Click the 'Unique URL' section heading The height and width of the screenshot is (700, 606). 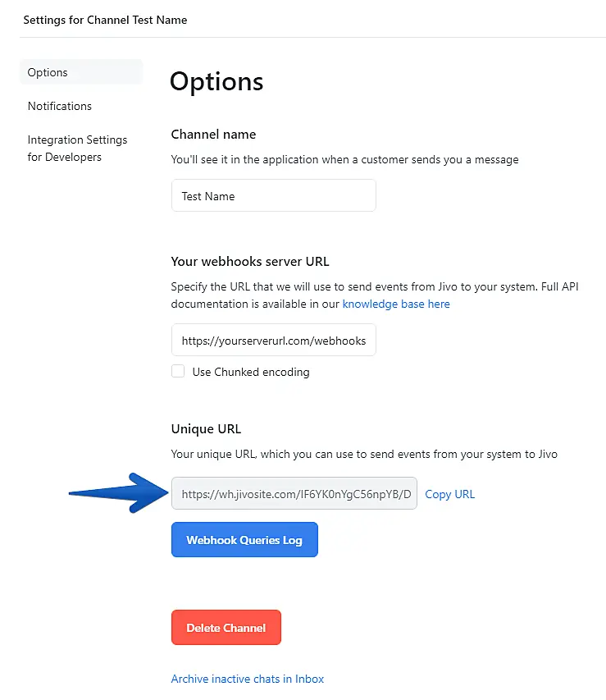point(206,428)
